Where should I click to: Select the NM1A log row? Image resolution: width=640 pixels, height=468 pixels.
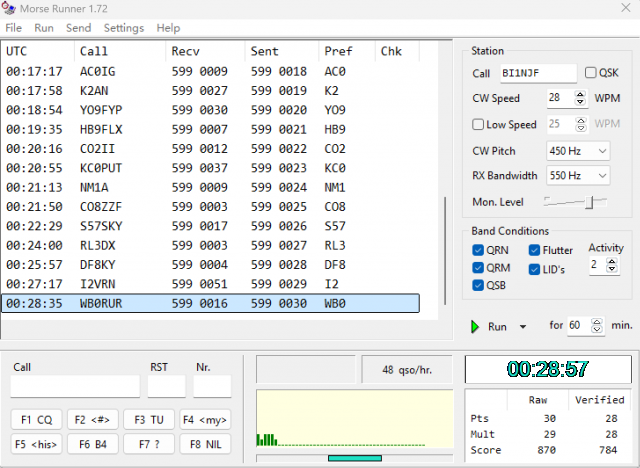[211, 187]
